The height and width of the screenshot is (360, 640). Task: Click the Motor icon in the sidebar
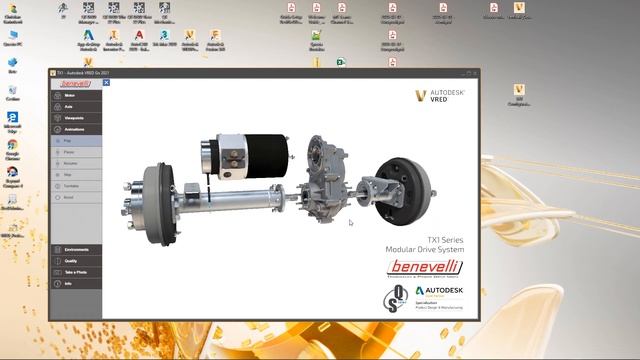tap(58, 96)
